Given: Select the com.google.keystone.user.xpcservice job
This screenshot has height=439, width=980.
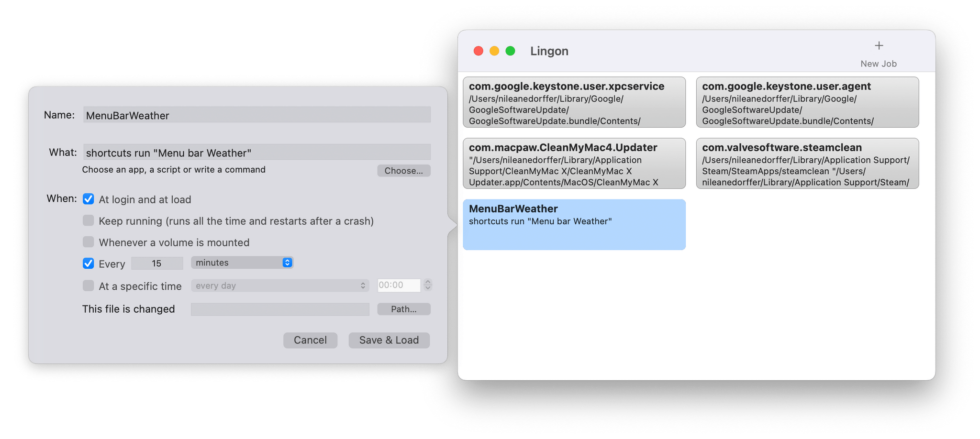Looking at the screenshot, I should [x=574, y=102].
